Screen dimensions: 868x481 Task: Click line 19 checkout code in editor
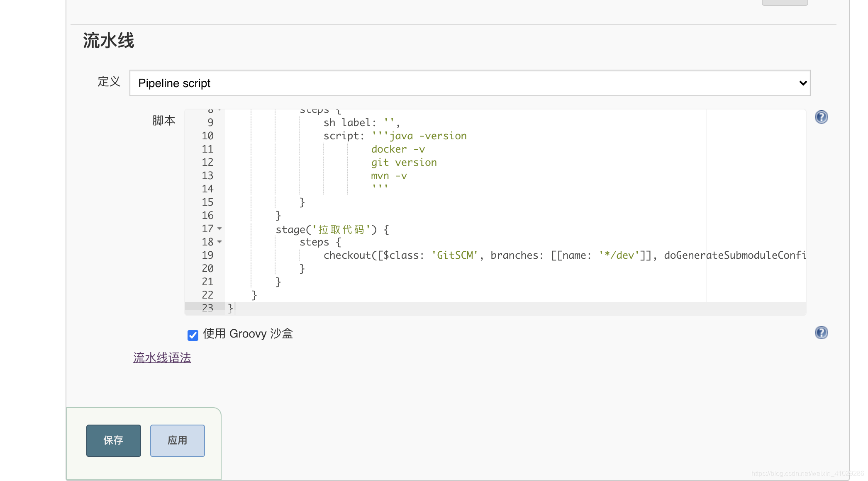pos(564,255)
